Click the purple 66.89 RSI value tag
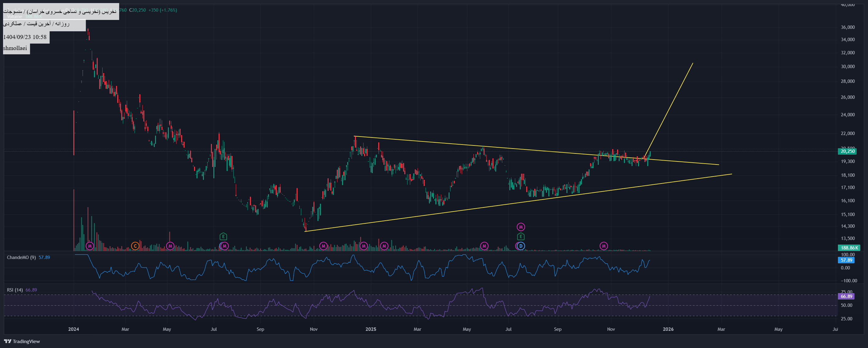868x348 pixels. (846, 296)
